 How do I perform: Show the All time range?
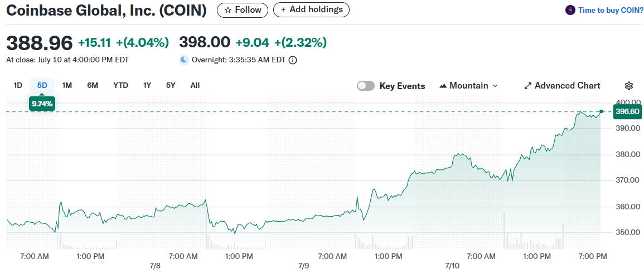[x=195, y=85]
